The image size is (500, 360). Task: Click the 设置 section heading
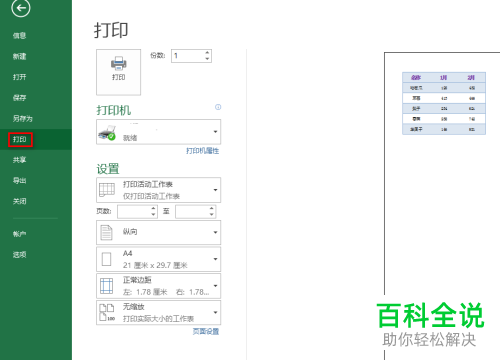(108, 169)
